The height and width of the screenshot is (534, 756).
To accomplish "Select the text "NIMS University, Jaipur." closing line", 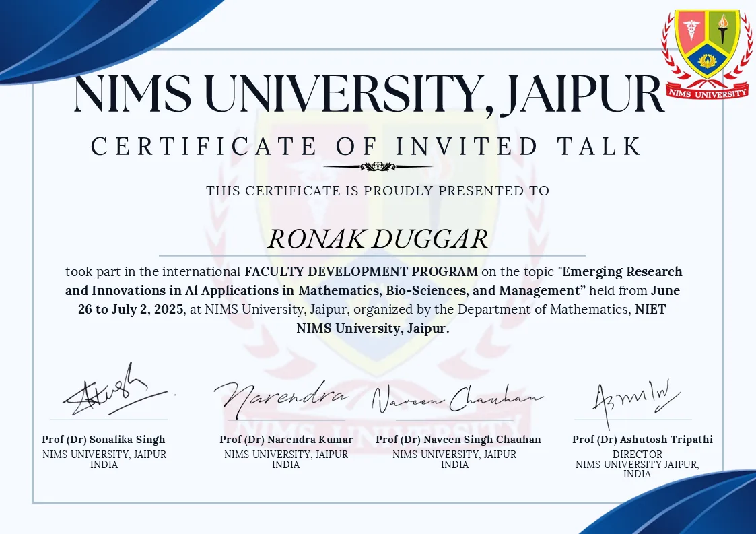I will click(x=373, y=328).
